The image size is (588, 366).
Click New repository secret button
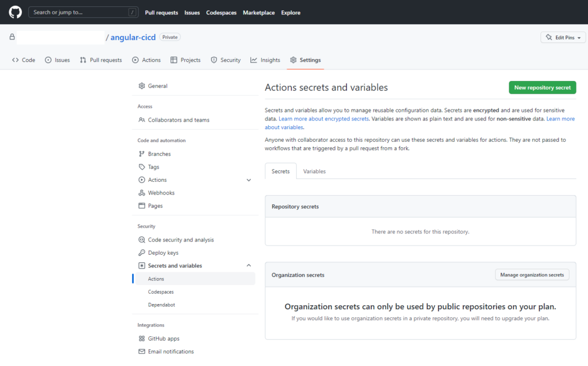tap(542, 88)
